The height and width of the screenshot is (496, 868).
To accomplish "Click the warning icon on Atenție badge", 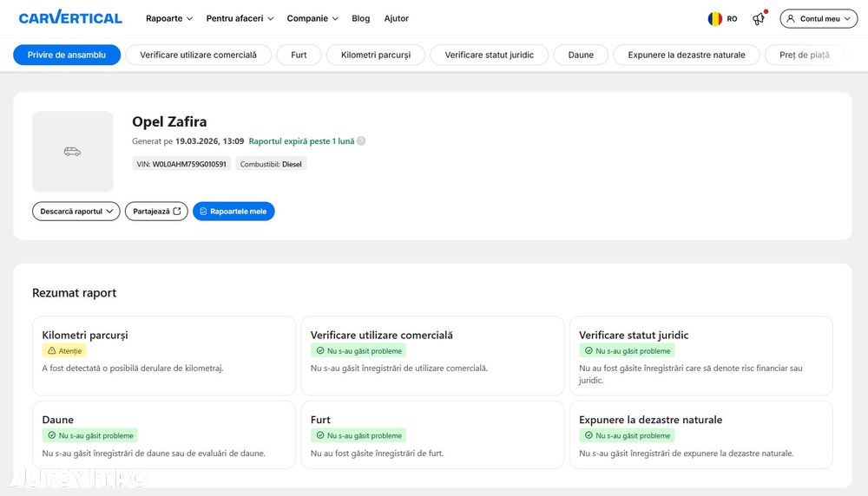I will pyautogui.click(x=51, y=351).
